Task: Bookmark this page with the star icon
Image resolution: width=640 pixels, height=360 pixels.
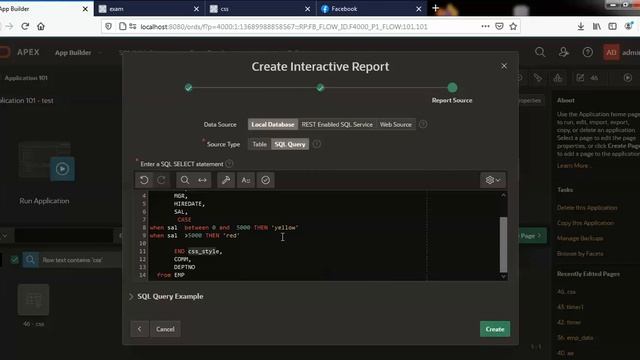Action: 513,27
